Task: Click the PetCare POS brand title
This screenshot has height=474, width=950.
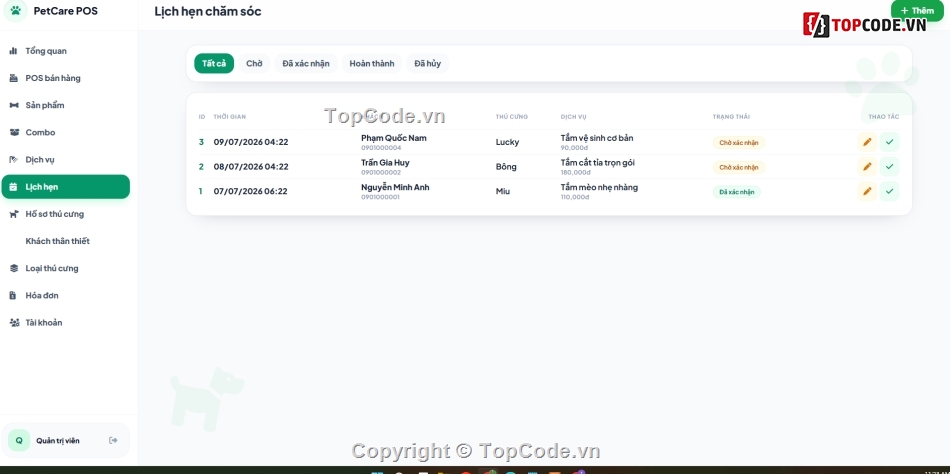Action: (x=65, y=11)
